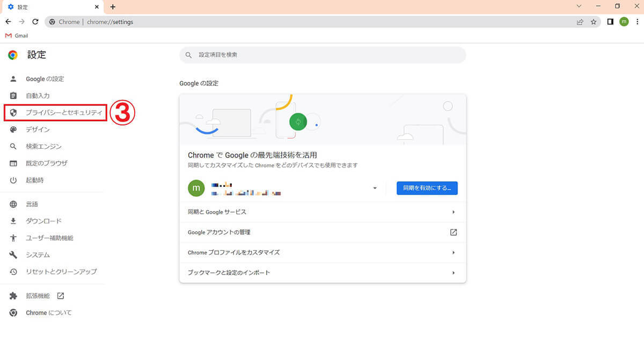Click the share icon in address bar
Screen dimensions: 644x347
(580, 22)
